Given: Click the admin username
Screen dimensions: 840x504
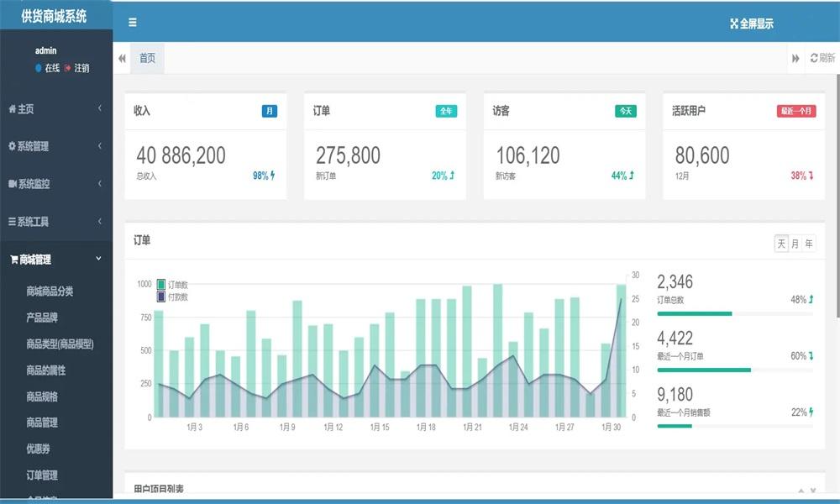Looking at the screenshot, I should point(45,51).
